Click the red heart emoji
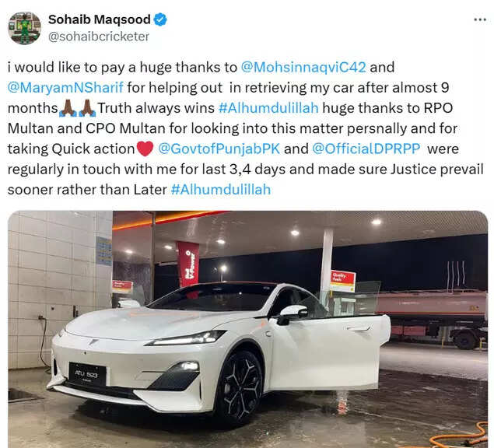The height and width of the screenshot is (448, 494). coord(145,149)
